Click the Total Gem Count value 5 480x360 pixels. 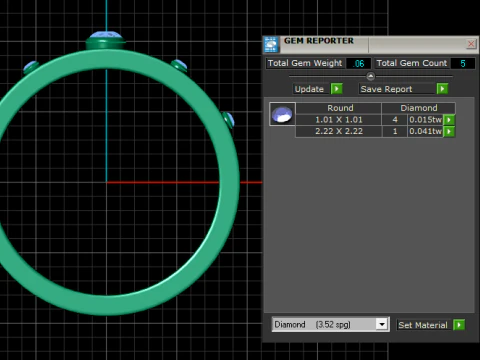(463, 63)
